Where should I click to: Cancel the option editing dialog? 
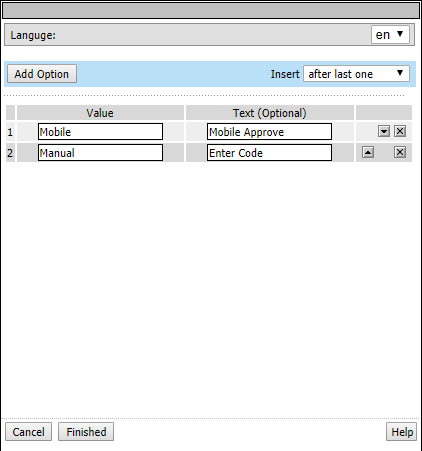point(29,432)
